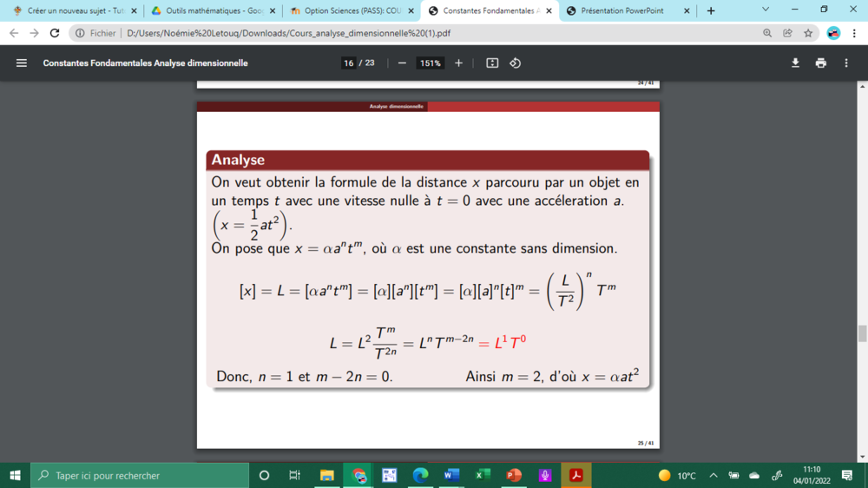Screen dimensions: 868x488
Task: Open Microsoft Edge from taskbar
Action: (420, 475)
